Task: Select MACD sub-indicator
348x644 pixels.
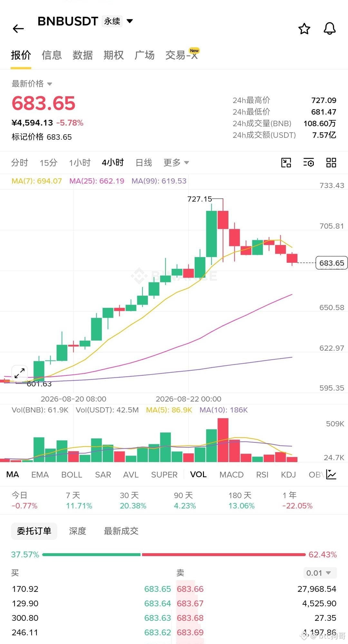Action: [x=231, y=475]
